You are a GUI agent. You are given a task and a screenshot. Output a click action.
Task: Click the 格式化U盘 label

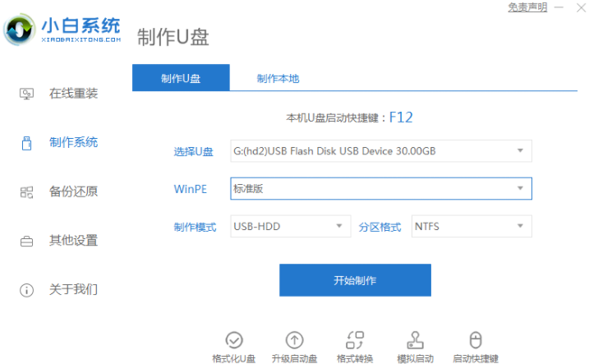233,359
